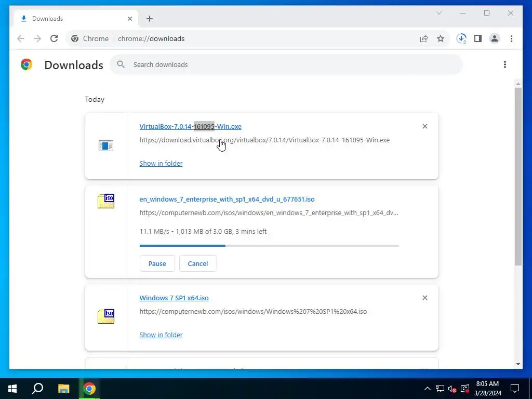Go back using the browser back arrow
532x399 pixels.
click(x=21, y=38)
